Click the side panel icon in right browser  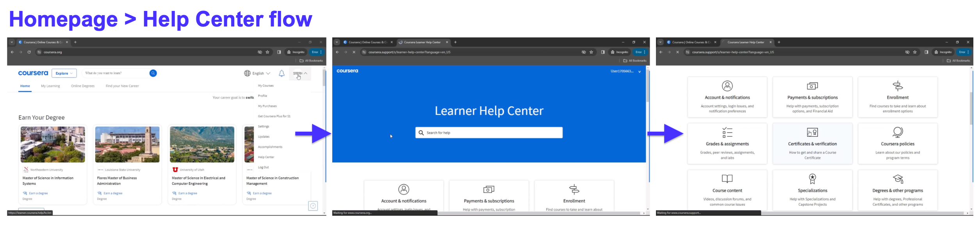coord(926,52)
